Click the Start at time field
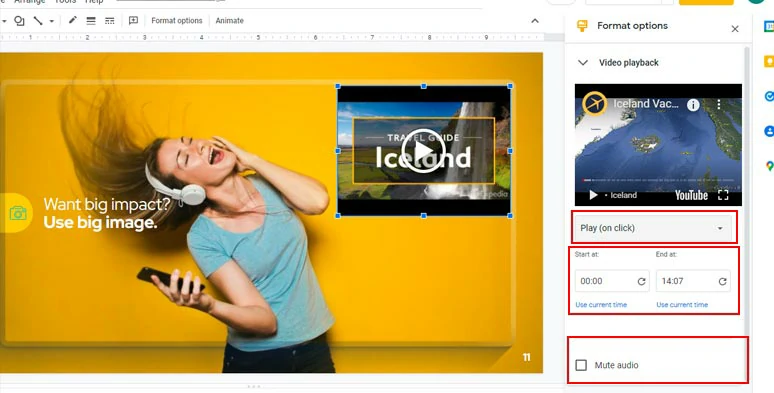 point(612,281)
